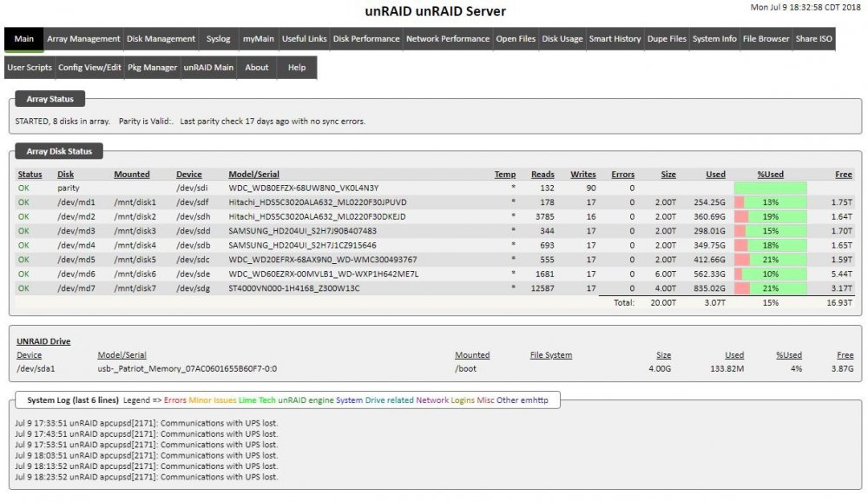Open Useful Links tab
This screenshot has width=868, height=502.
point(304,39)
